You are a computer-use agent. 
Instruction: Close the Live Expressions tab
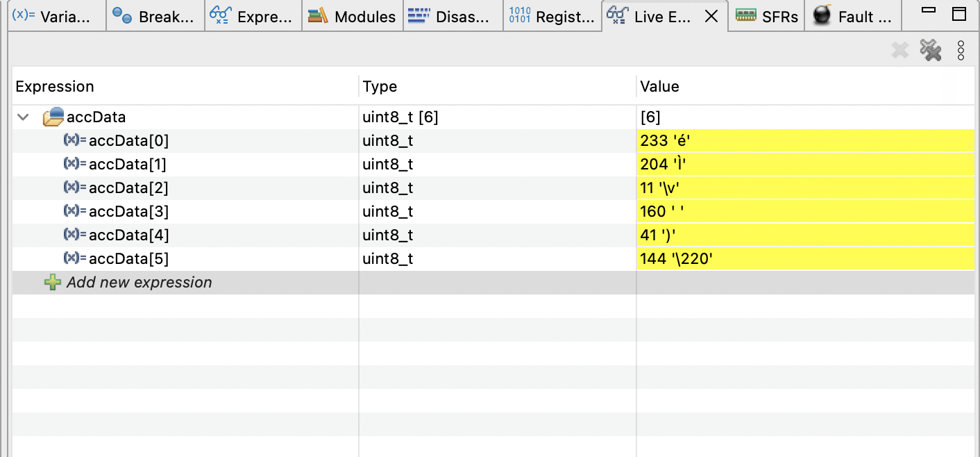tap(711, 17)
